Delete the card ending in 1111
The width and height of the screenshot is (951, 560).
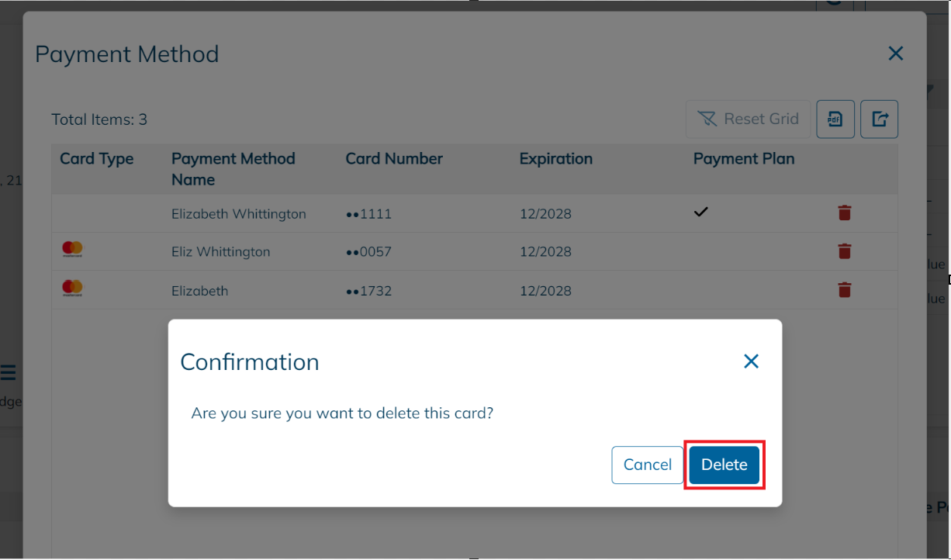(x=845, y=213)
